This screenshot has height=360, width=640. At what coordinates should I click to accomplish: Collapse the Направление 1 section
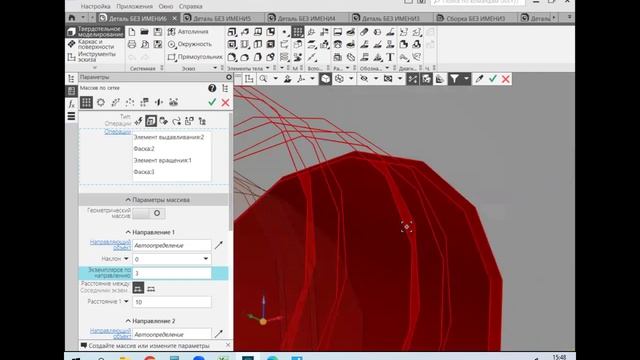tap(128, 232)
